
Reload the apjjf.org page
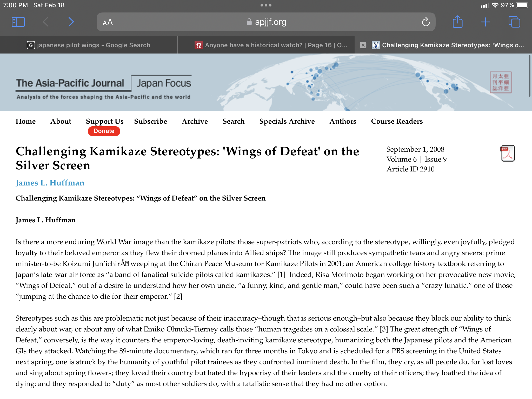[x=425, y=22]
